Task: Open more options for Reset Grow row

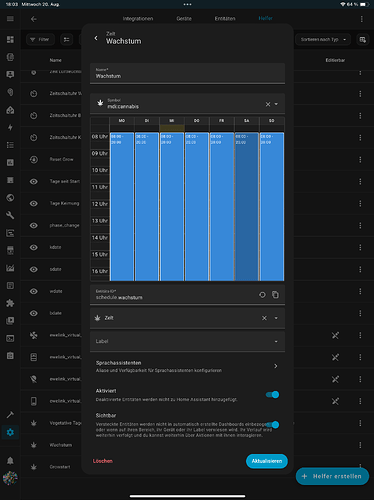Action: click(x=360, y=160)
